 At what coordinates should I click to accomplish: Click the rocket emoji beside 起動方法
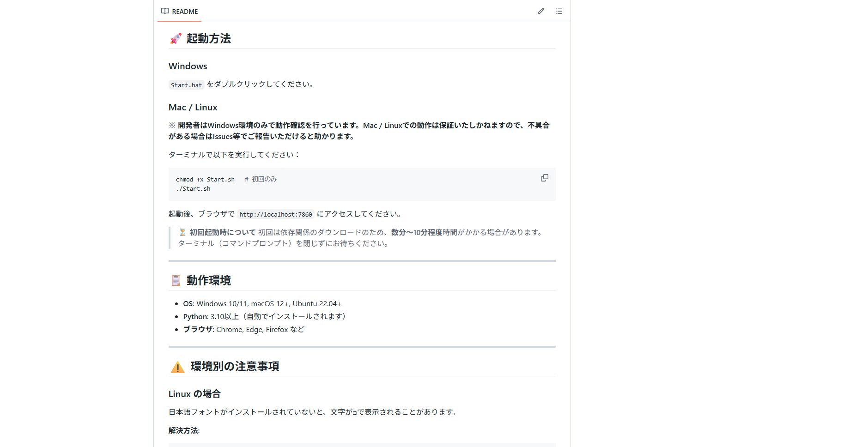[176, 39]
